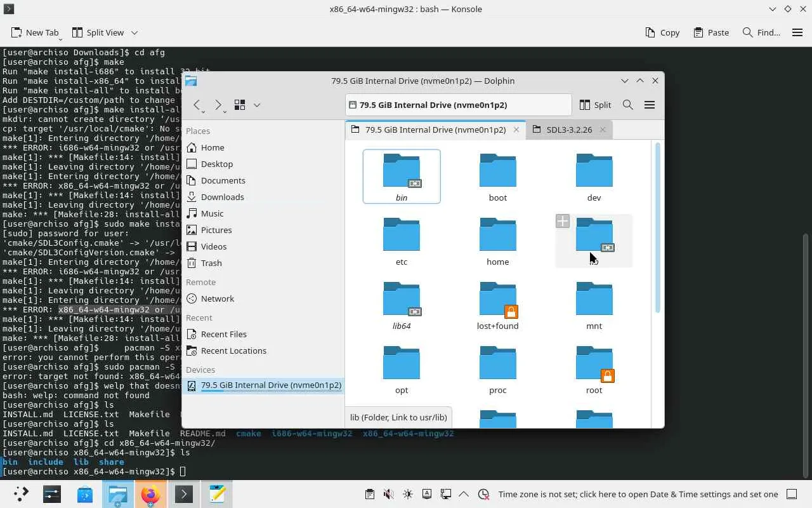Select the boot folder icon
Screen dimensions: 812x508
498,171
